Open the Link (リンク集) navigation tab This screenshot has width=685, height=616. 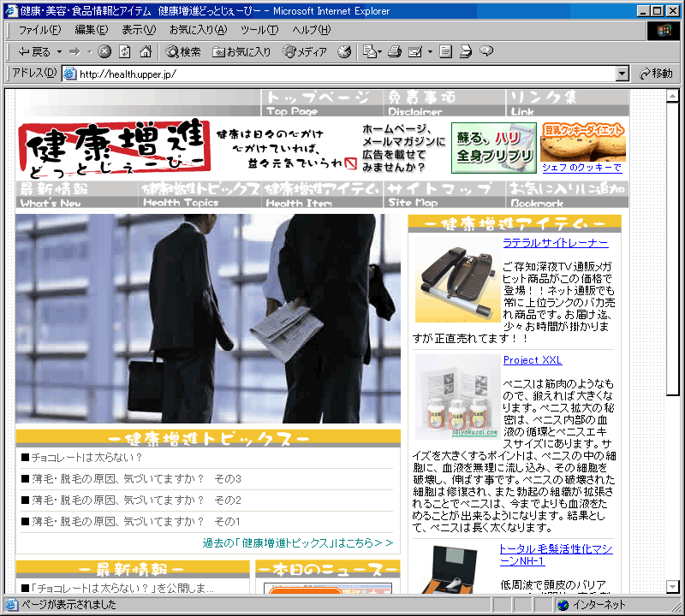click(x=568, y=104)
